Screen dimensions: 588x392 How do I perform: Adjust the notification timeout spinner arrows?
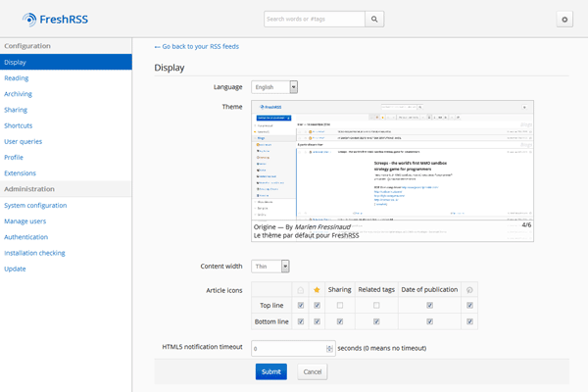[x=329, y=348]
